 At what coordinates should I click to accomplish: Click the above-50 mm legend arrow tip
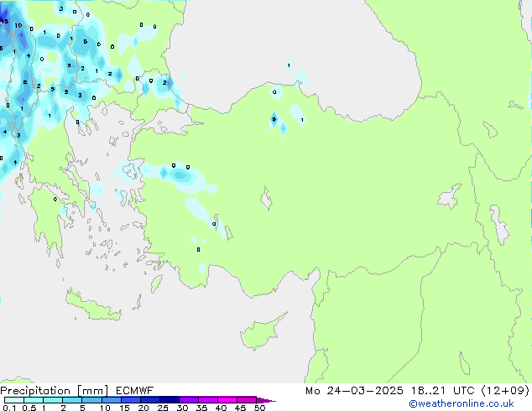tap(266, 400)
